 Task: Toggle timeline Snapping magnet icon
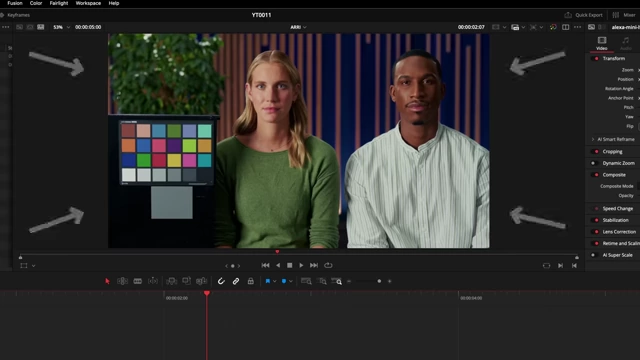click(221, 281)
